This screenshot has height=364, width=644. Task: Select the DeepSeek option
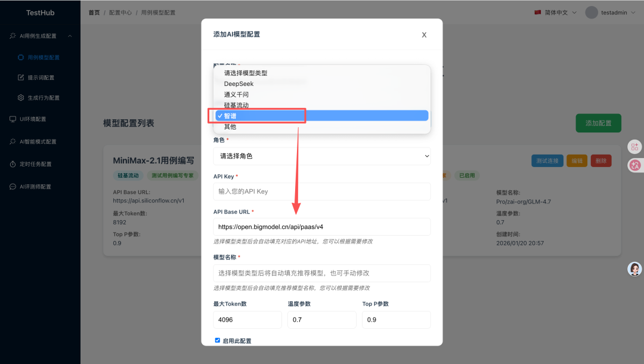[321, 84]
